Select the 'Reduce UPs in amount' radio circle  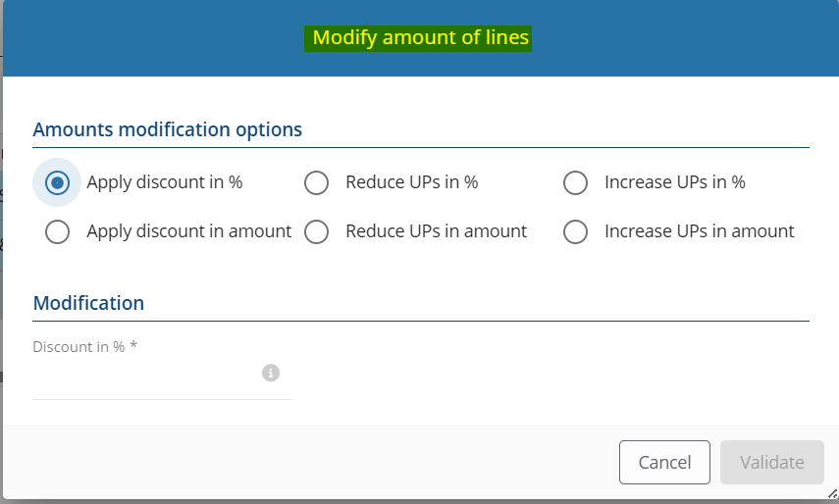click(316, 231)
